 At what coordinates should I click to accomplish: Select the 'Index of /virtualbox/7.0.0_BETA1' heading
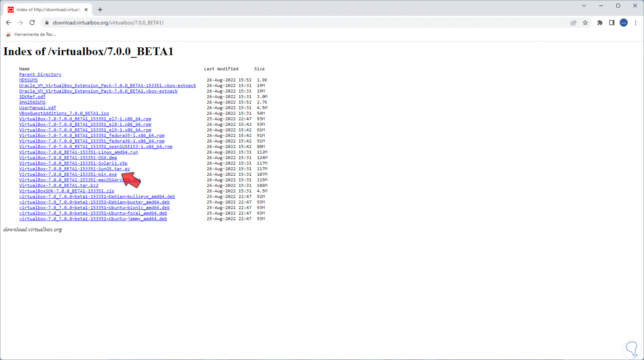pos(88,52)
